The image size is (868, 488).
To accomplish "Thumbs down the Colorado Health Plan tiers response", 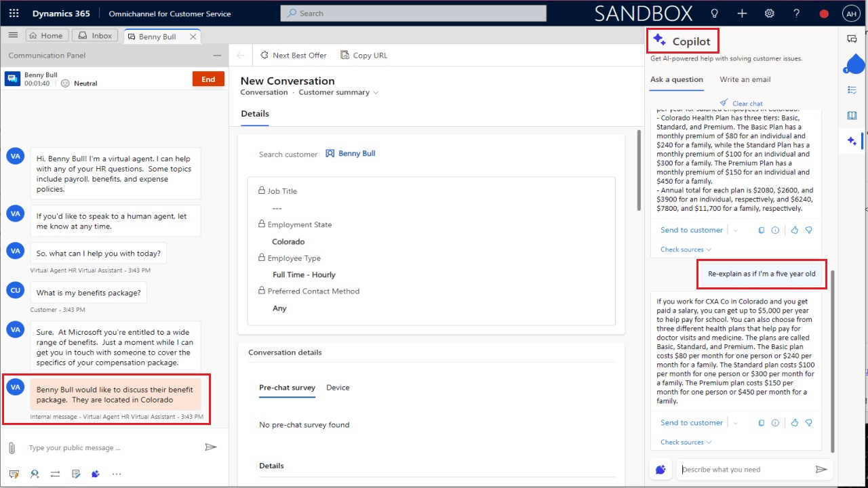I will point(808,230).
